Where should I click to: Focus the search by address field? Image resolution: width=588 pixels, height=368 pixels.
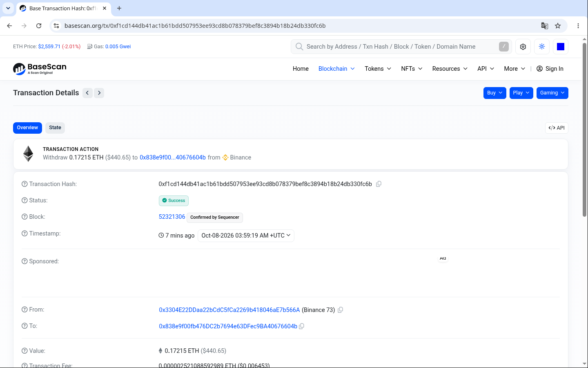click(x=400, y=47)
